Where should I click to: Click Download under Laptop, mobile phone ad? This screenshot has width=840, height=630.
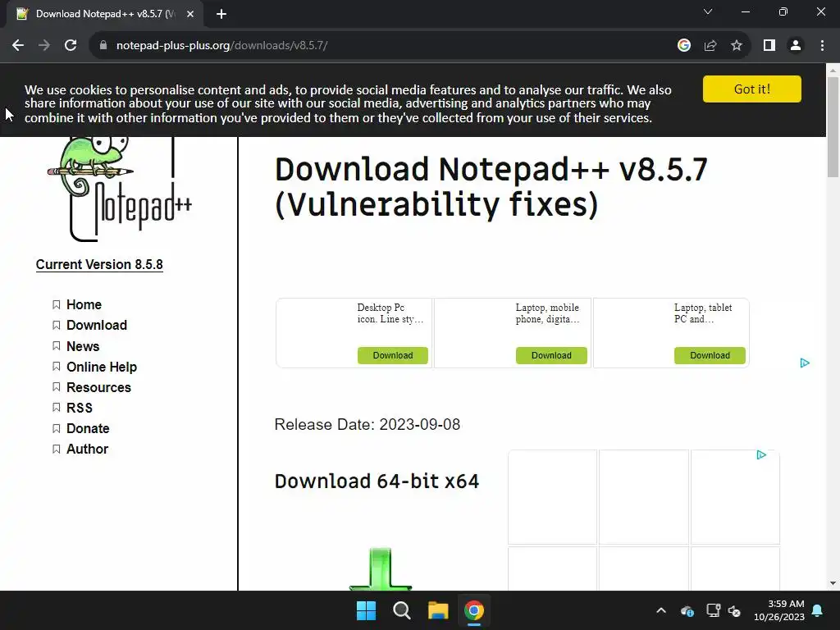551,355
